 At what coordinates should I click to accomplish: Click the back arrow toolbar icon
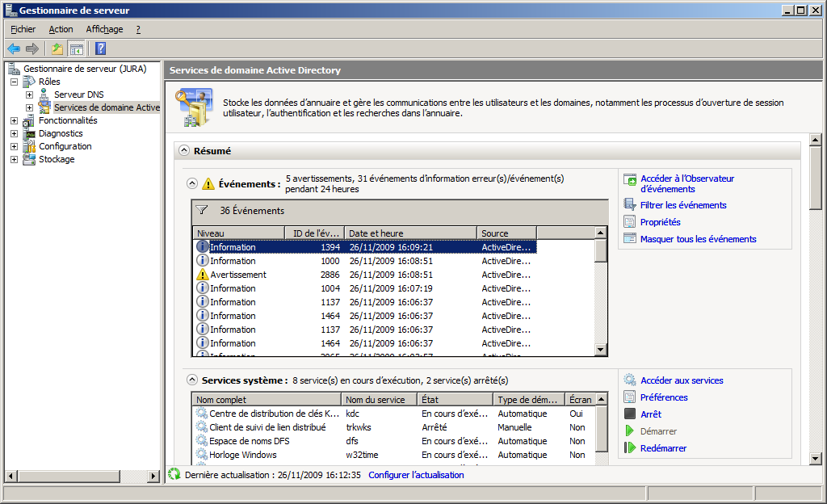coord(14,48)
